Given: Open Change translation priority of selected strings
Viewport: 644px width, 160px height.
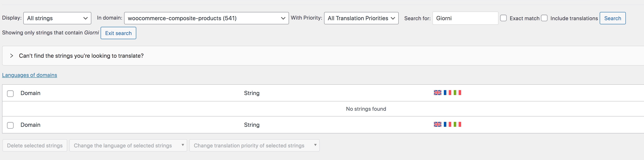Looking at the screenshot, I should pyautogui.click(x=255, y=146).
